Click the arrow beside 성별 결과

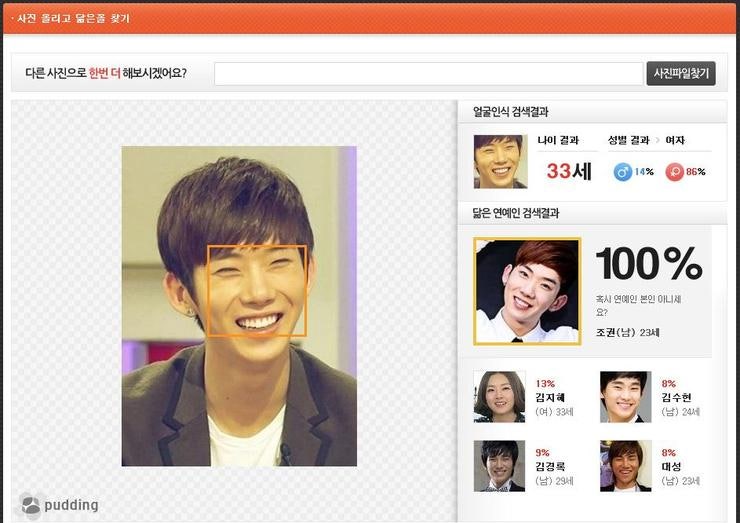tap(658, 141)
